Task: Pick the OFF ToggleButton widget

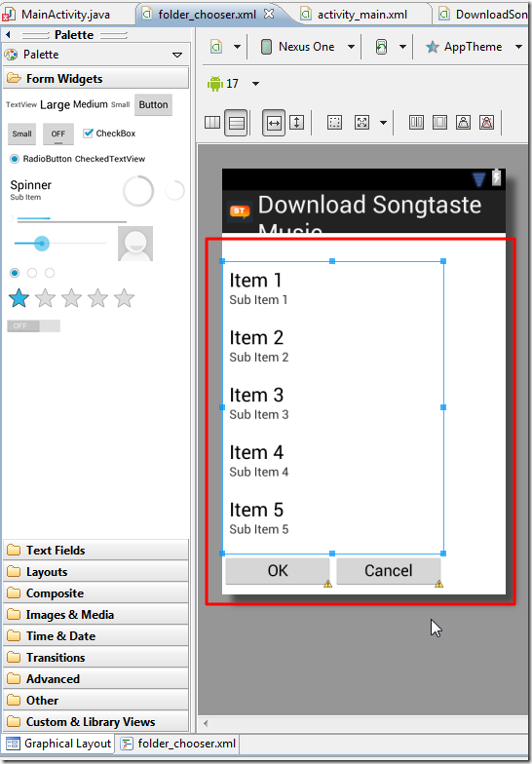Action: (x=58, y=134)
